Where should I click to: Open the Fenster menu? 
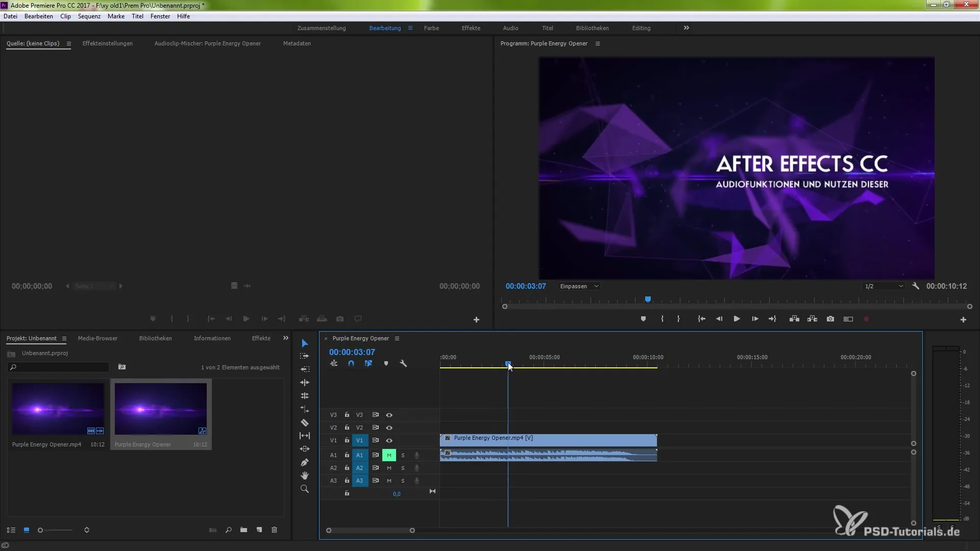(160, 16)
